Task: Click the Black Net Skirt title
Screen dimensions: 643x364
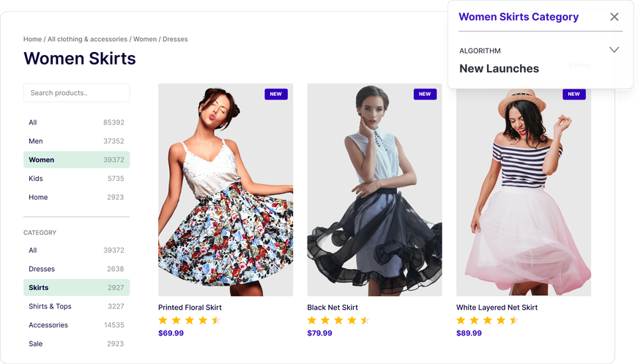Action: (332, 308)
